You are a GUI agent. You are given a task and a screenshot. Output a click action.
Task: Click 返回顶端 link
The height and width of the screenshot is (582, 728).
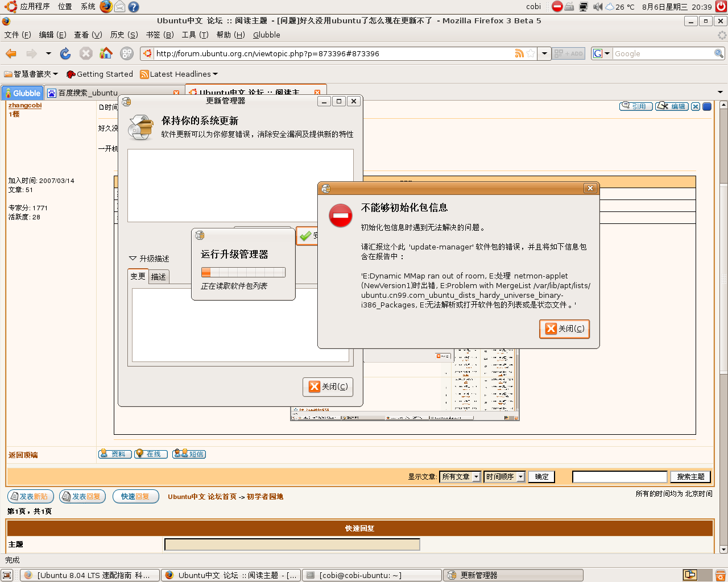click(23, 455)
